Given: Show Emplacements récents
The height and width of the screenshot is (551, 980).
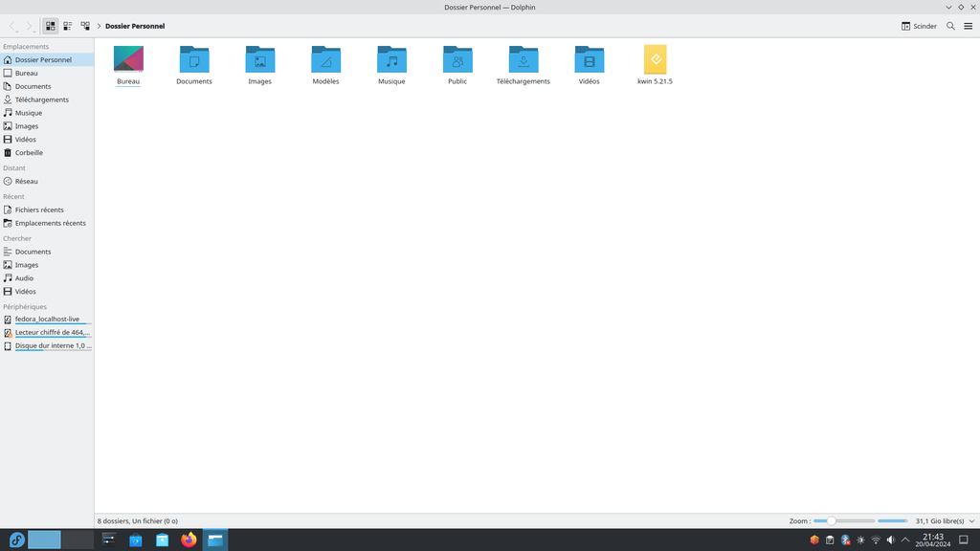Looking at the screenshot, I should tap(47, 223).
